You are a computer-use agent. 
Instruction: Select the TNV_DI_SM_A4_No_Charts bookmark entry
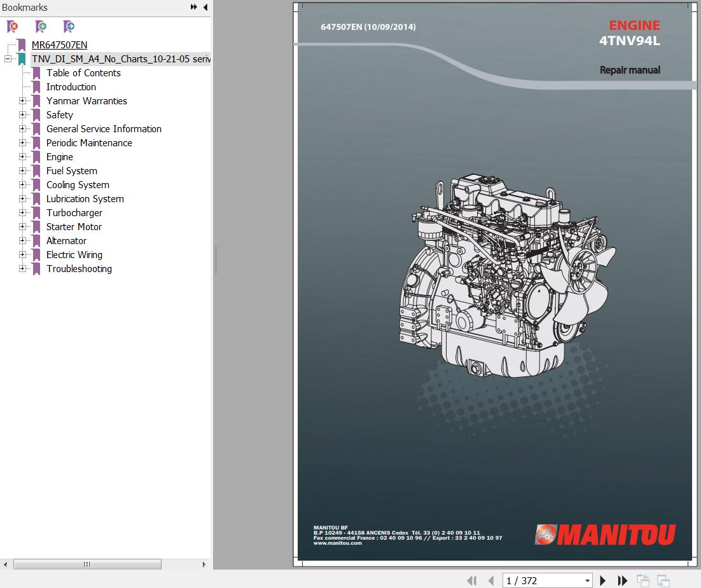tap(121, 59)
